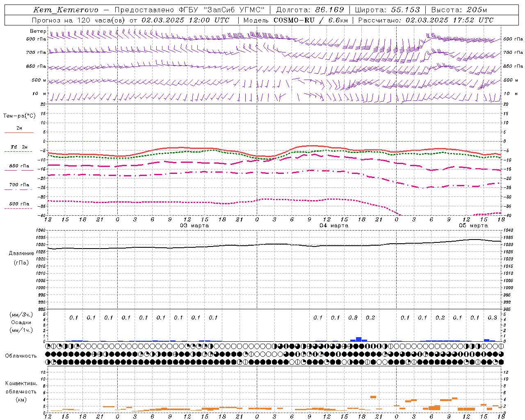Click the 'Широта: 55.153' latitude value
This screenshot has height=420, width=525.
[388, 10]
